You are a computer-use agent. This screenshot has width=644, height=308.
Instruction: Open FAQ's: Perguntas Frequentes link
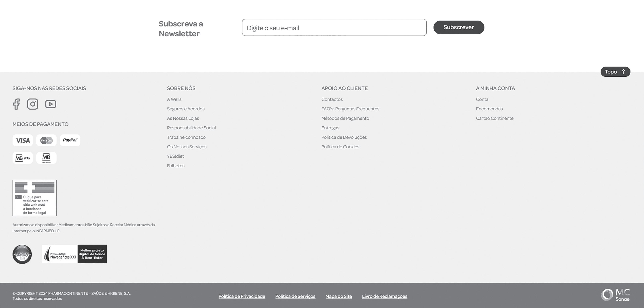[x=350, y=109]
